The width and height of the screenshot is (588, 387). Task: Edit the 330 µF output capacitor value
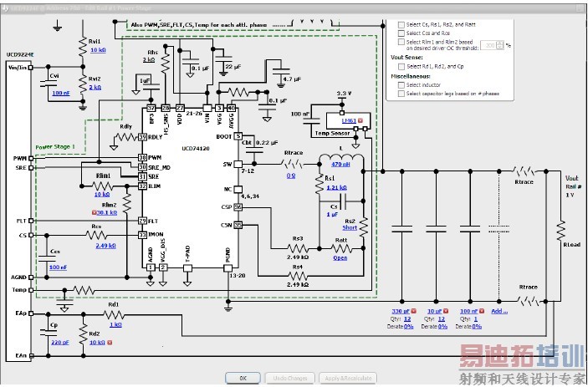coord(401,311)
